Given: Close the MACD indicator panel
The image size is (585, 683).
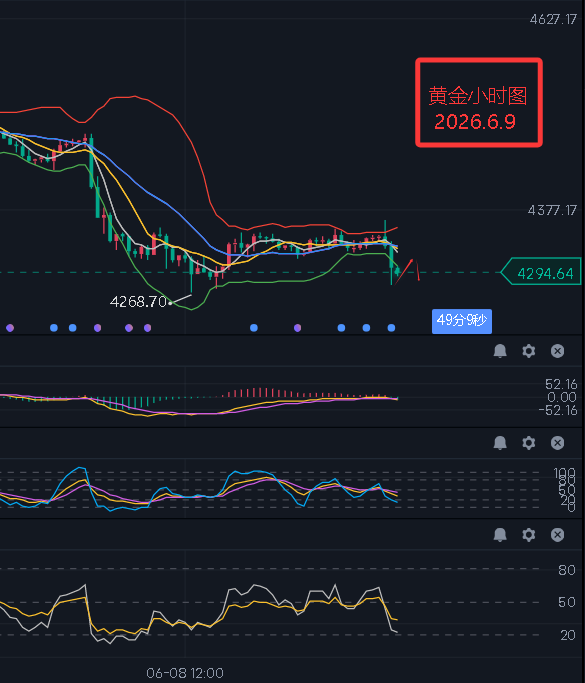Looking at the screenshot, I should [x=558, y=351].
